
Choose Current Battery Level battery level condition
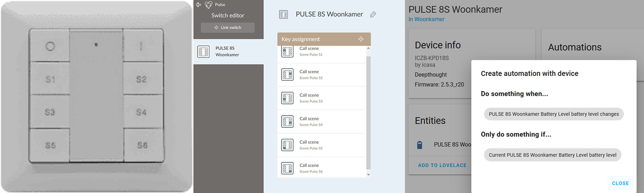[553, 155]
